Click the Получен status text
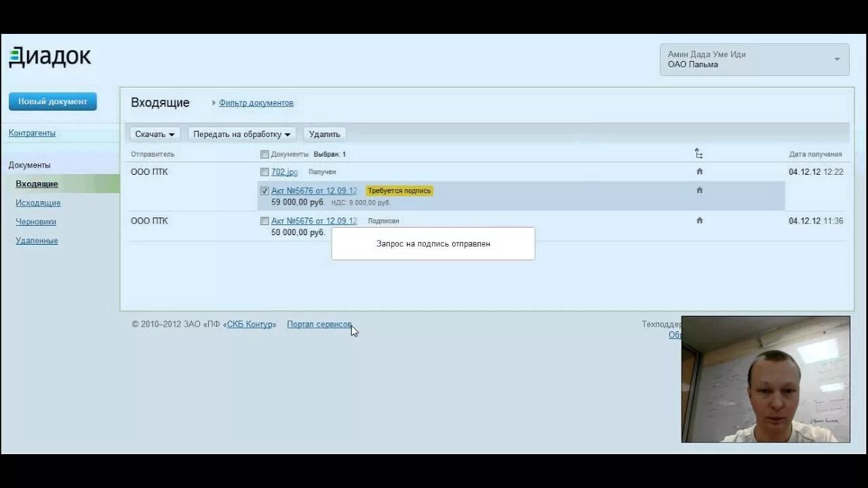This screenshot has height=488, width=868. click(x=322, y=172)
